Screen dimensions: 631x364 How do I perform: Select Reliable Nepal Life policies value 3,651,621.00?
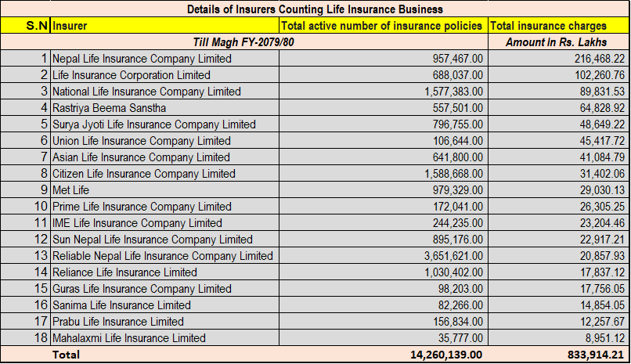[444, 256]
